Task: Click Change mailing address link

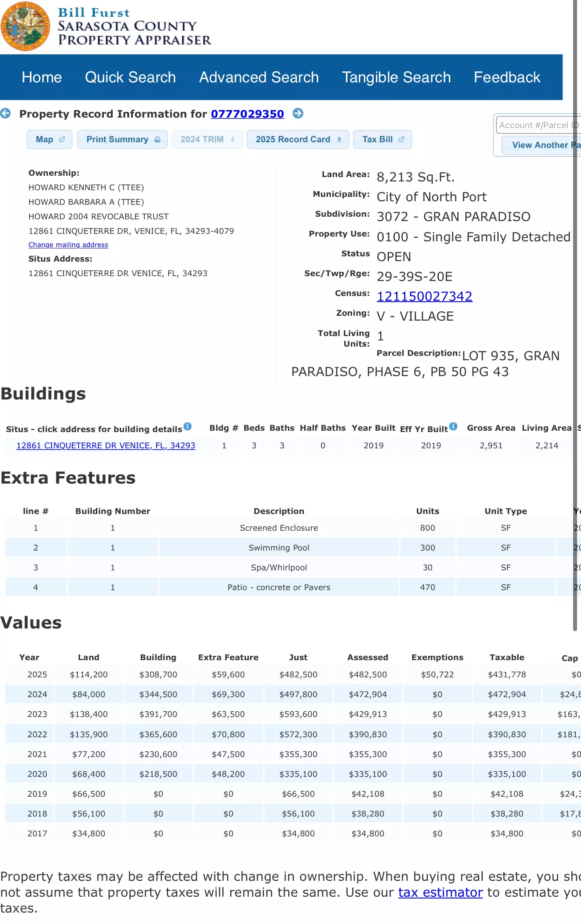Action: click(x=68, y=245)
